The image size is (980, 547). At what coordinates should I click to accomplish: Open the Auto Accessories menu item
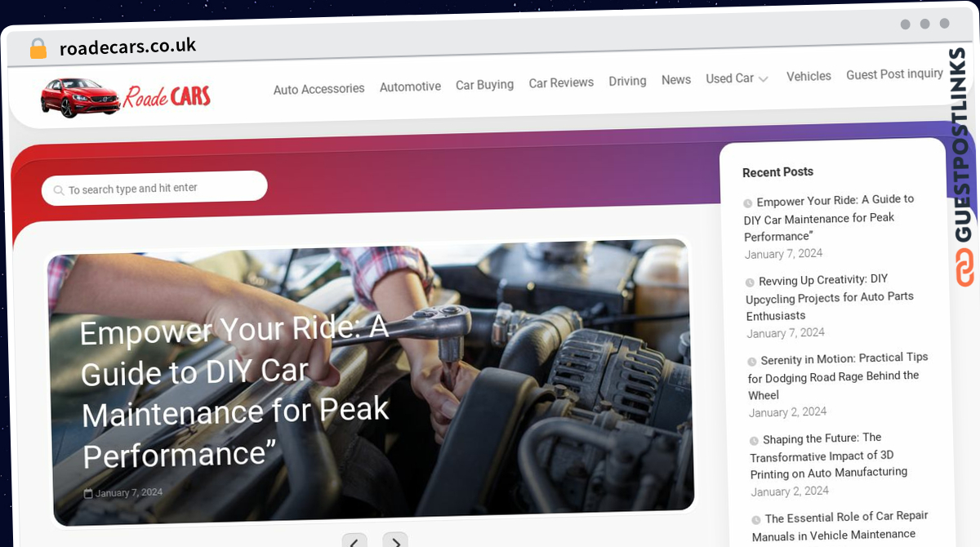(x=318, y=89)
